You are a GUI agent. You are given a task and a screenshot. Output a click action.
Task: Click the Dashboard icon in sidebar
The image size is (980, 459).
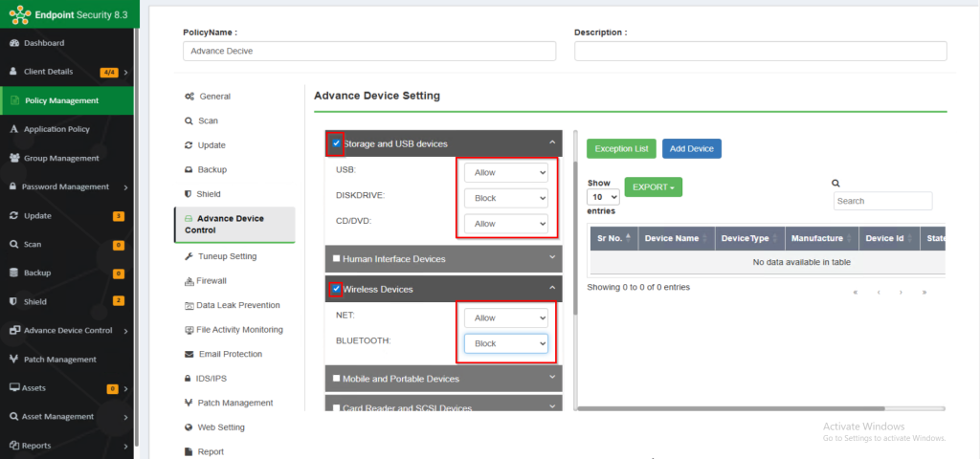[13, 43]
